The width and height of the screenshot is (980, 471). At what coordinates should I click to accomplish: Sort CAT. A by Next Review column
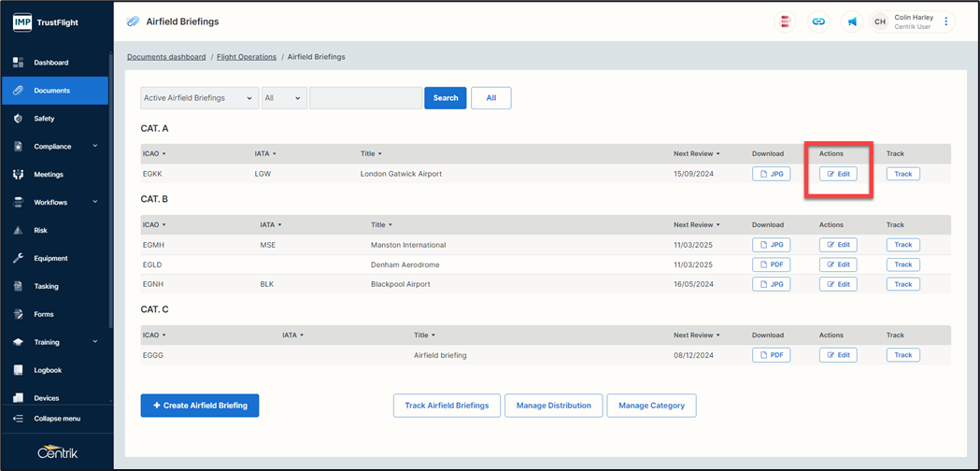(696, 153)
